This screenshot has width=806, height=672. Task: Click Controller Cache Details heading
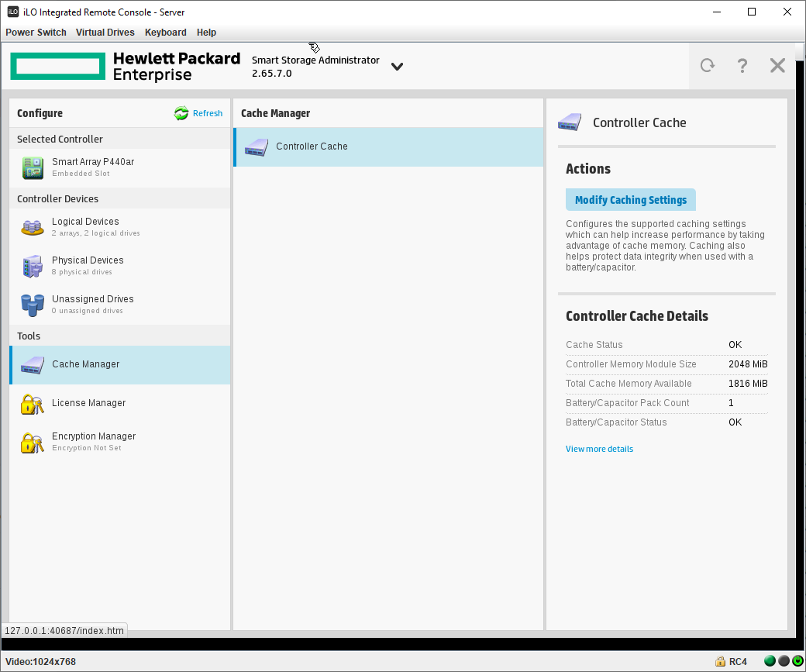coord(637,315)
